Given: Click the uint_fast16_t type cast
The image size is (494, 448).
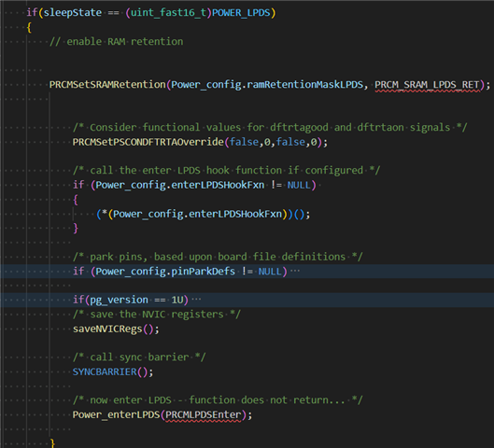Looking at the screenshot, I should click(168, 12).
